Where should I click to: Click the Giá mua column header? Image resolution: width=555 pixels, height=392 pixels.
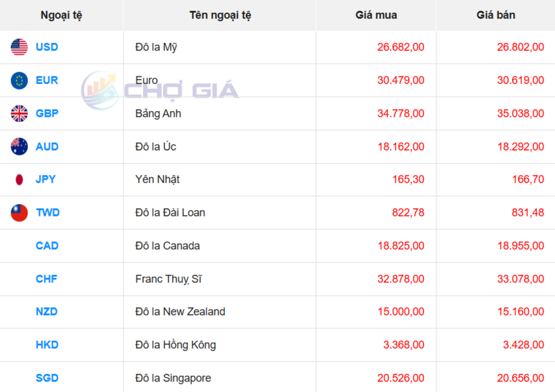coord(376,15)
